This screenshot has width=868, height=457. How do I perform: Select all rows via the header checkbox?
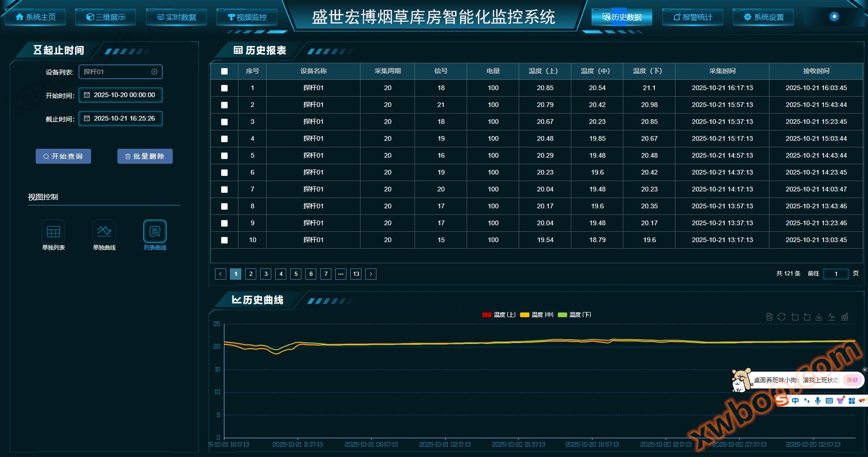[224, 71]
